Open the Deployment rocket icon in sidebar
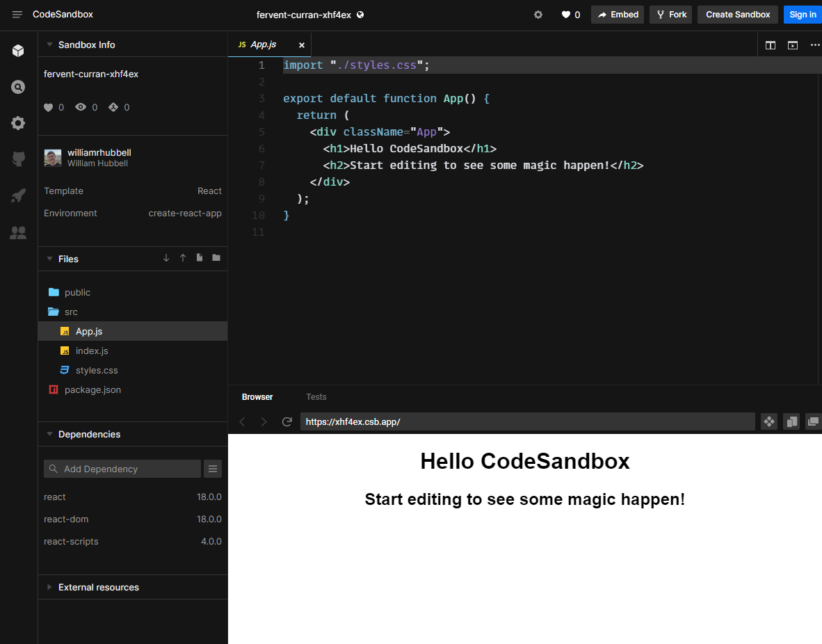Image resolution: width=822 pixels, height=644 pixels. 18,195
